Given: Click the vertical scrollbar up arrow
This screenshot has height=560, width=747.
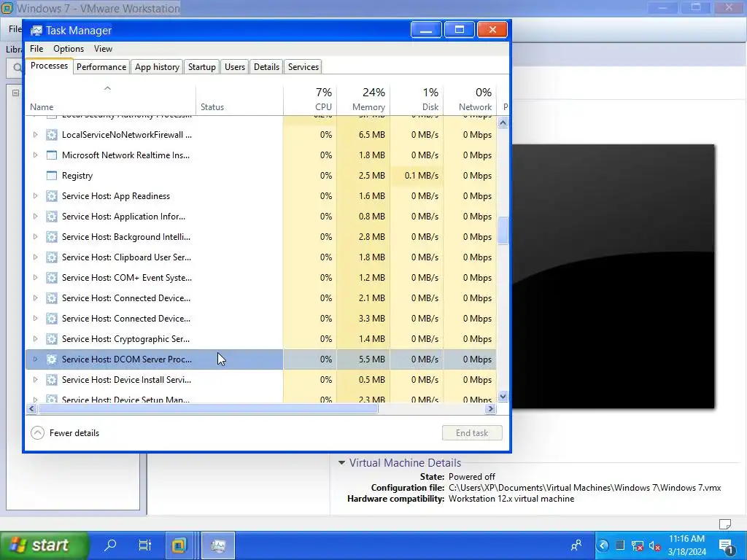Looking at the screenshot, I should (503, 122).
